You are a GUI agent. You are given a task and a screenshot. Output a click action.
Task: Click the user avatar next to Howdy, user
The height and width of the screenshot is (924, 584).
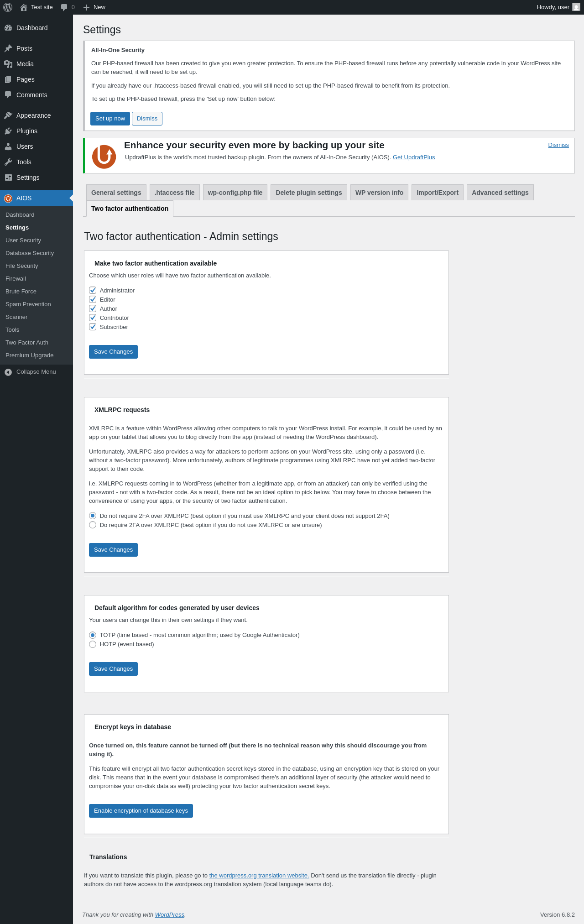[x=576, y=7]
